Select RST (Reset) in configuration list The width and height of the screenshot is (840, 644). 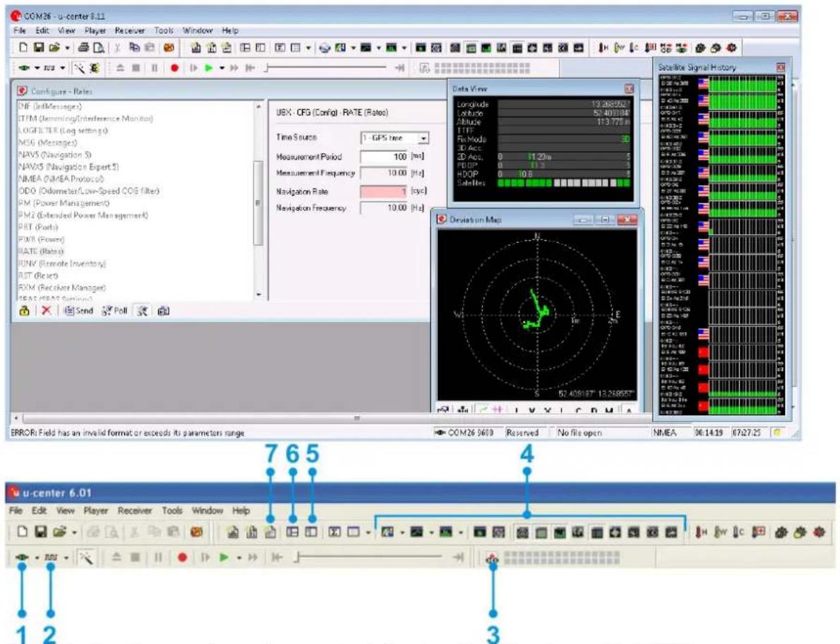(x=38, y=275)
